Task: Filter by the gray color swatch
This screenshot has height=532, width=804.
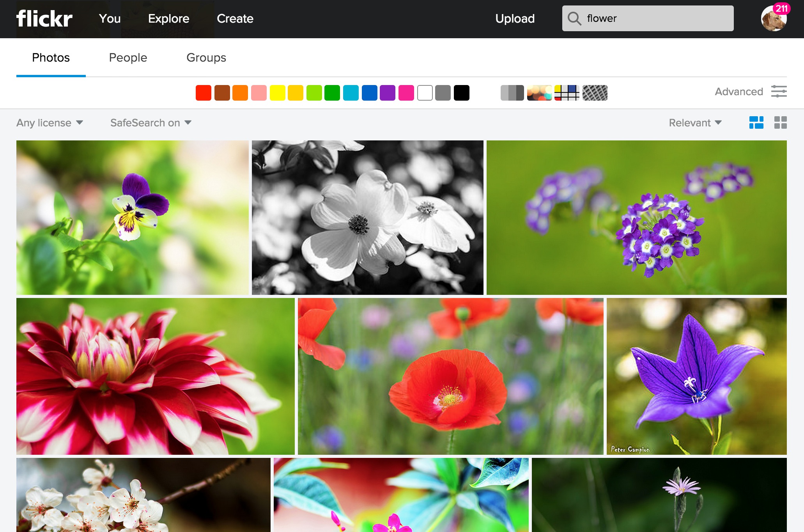Action: 443,93
